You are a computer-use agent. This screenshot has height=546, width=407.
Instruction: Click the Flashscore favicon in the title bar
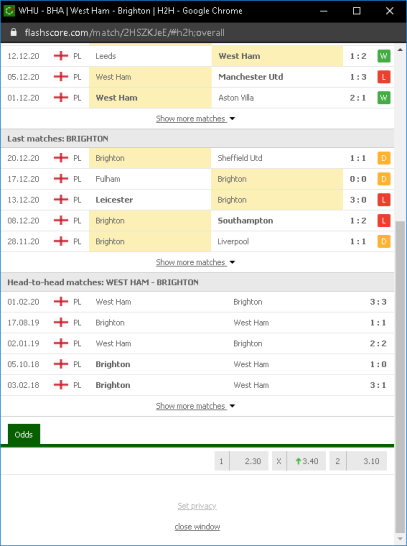[9, 11]
